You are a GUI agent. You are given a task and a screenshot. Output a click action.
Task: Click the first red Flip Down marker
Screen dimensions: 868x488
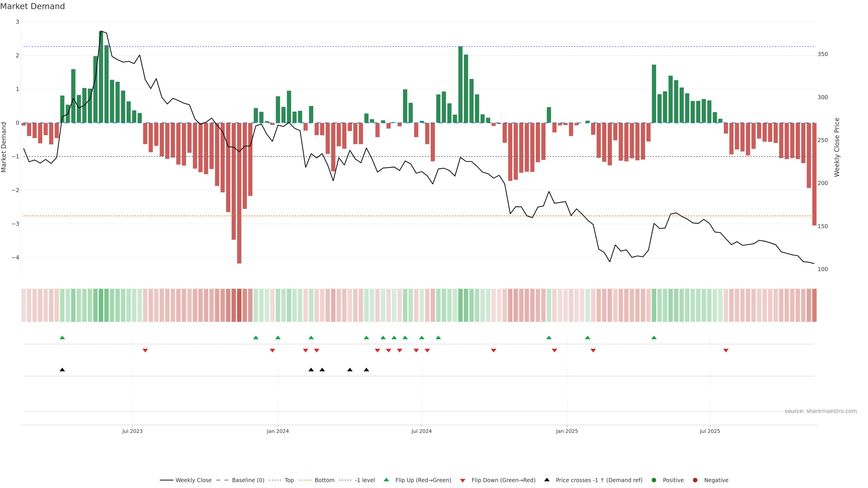point(145,351)
